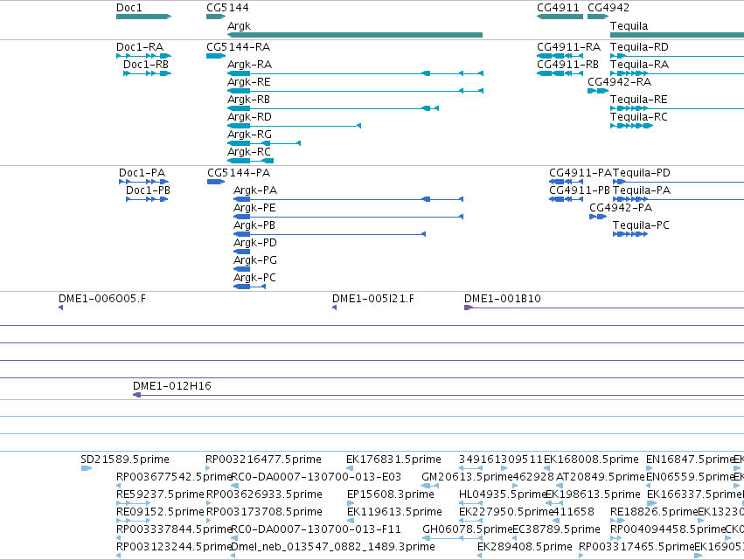This screenshot has height=560, width=744.
Task: Select the Argk-PD protein label
Action: pyautogui.click(x=255, y=243)
